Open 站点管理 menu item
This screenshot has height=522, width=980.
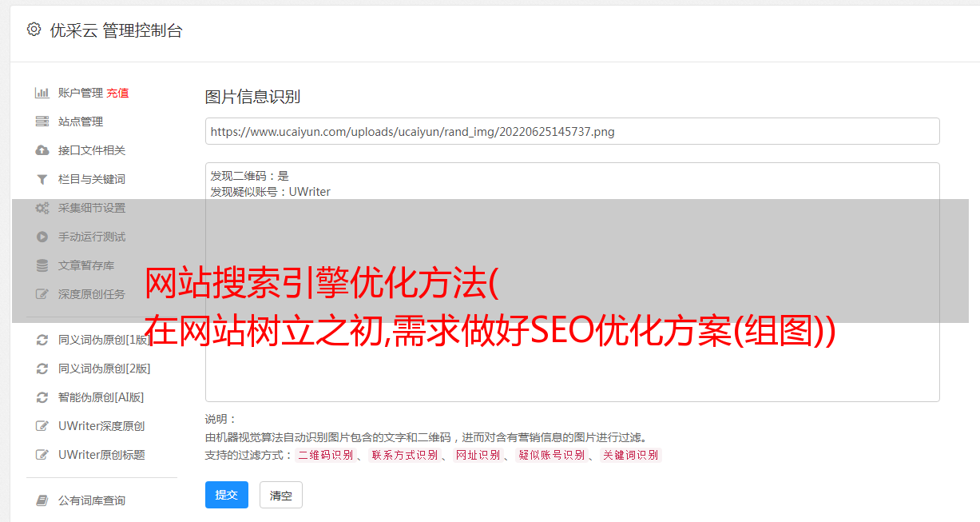81,122
